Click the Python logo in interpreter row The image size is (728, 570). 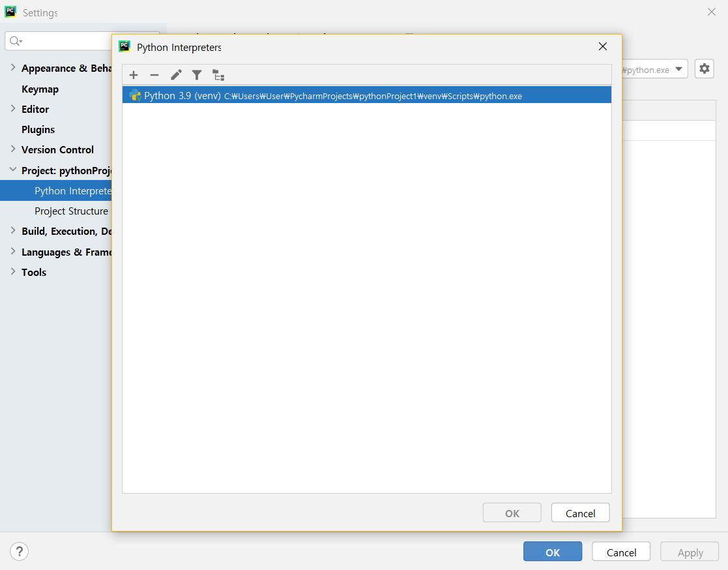click(x=135, y=95)
